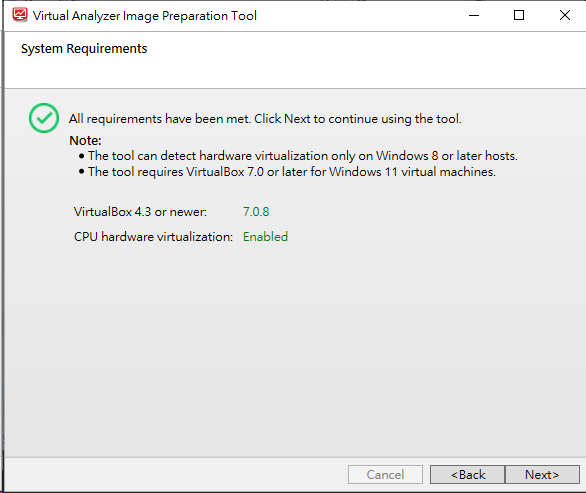Click the greyed-out Cancel button

385,474
